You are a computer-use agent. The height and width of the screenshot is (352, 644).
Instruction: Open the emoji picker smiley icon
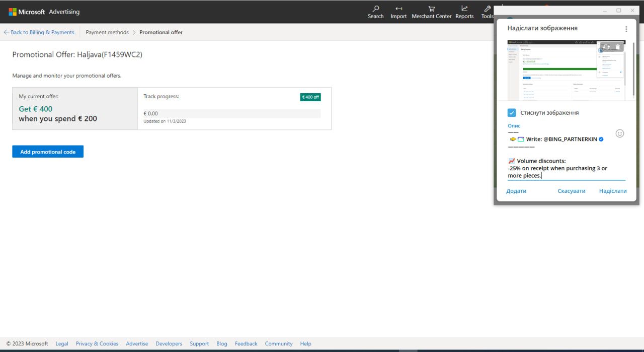tap(620, 133)
